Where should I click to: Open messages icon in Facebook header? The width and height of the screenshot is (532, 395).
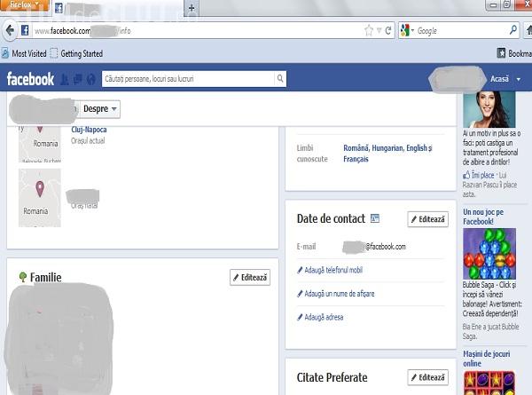tap(78, 79)
